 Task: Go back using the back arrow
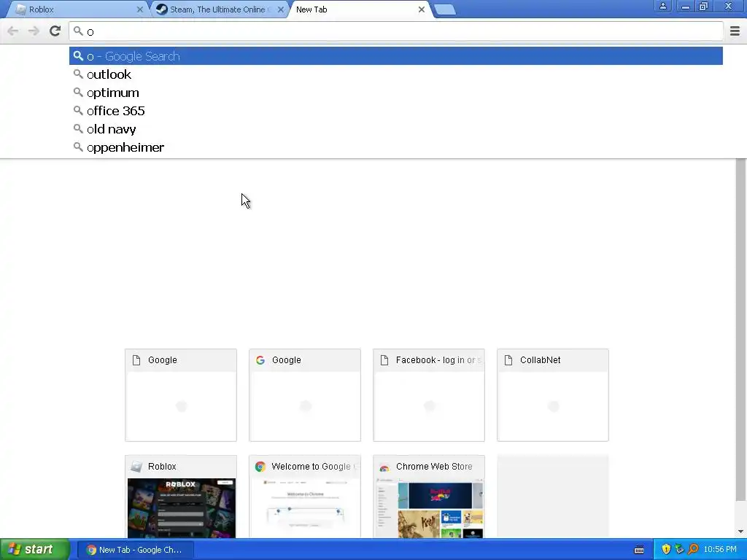pyautogui.click(x=13, y=31)
